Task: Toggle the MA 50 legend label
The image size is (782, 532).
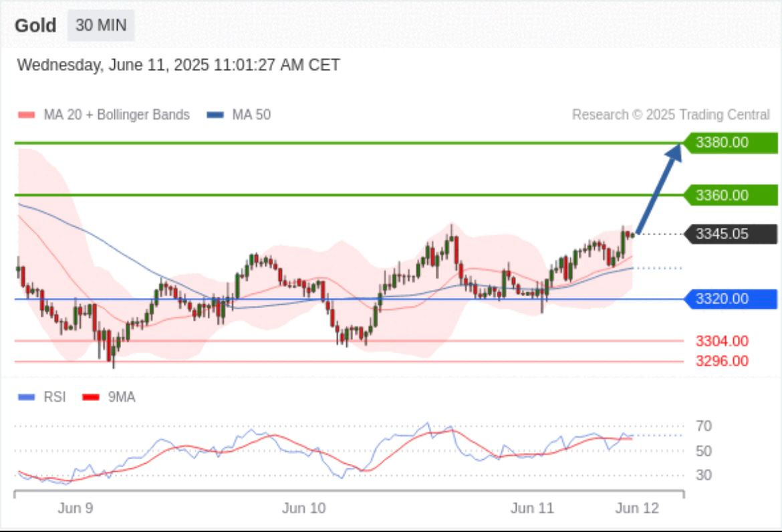Action: point(251,115)
